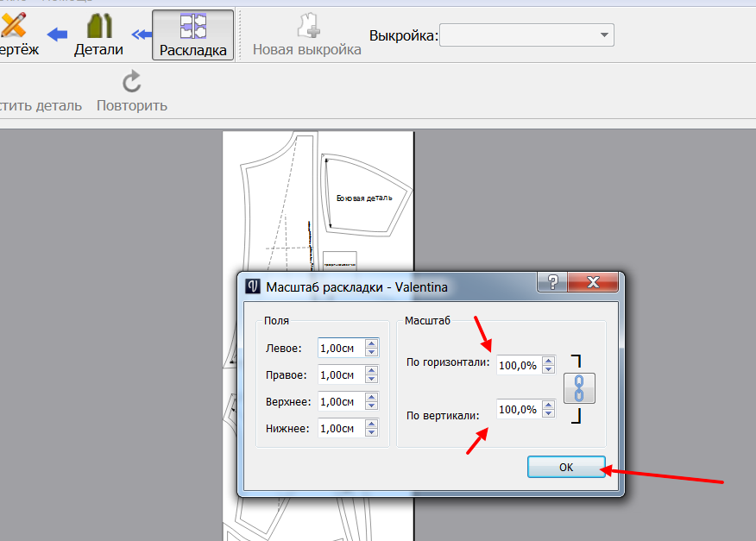Decrease the По вертикали scale percentage
Viewport: 756px width, 541px height.
[x=547, y=413]
